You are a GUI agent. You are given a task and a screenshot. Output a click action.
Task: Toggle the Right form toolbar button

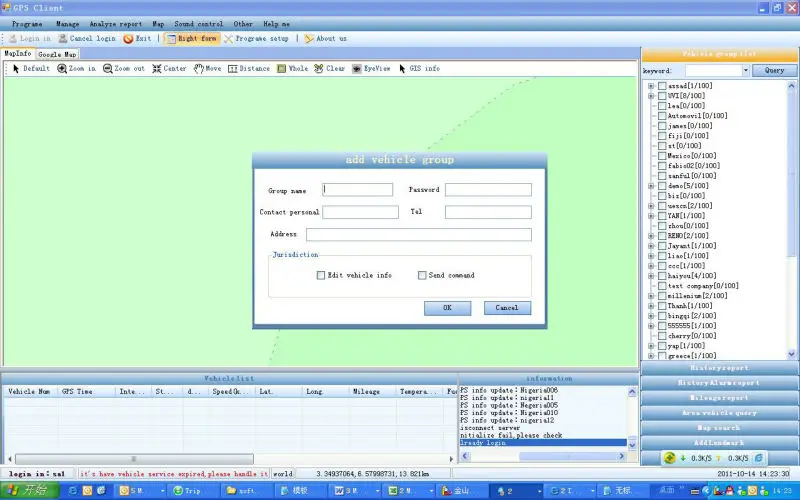click(x=191, y=39)
